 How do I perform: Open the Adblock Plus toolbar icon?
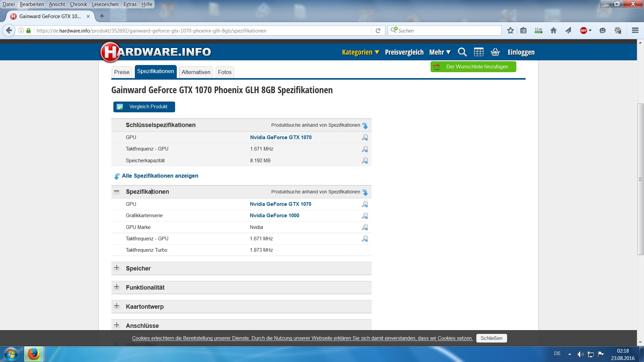(x=584, y=31)
